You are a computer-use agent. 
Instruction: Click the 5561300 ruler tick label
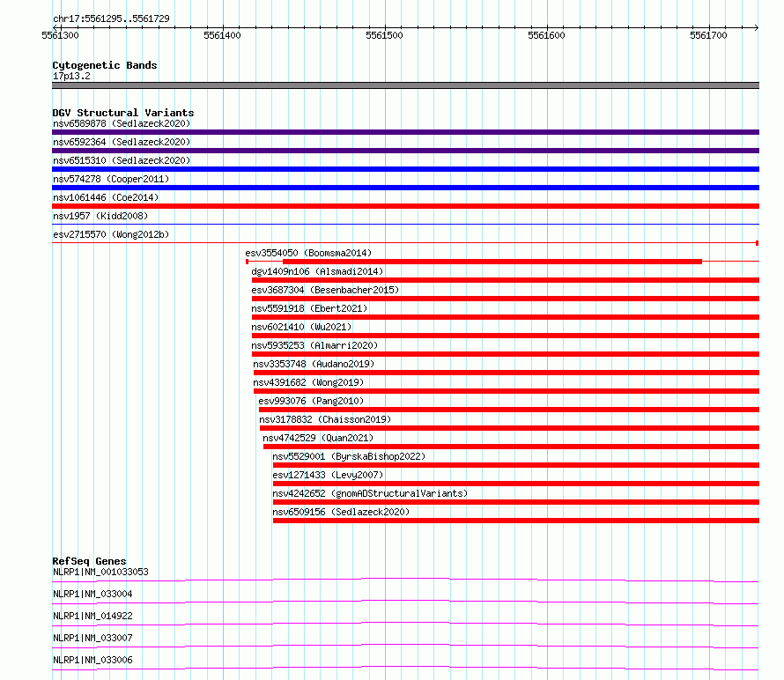coord(60,35)
